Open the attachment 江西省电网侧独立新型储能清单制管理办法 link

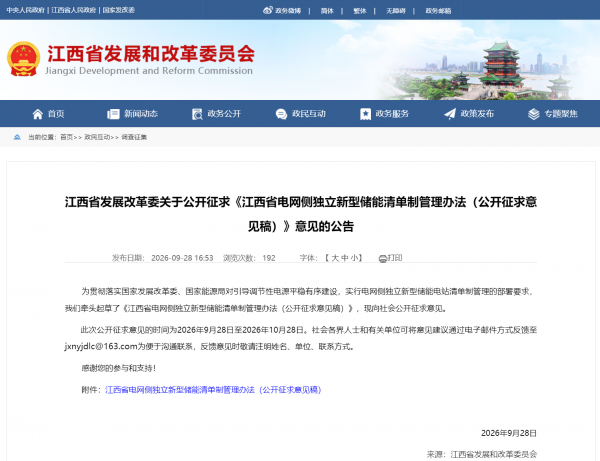pyautogui.click(x=213, y=390)
